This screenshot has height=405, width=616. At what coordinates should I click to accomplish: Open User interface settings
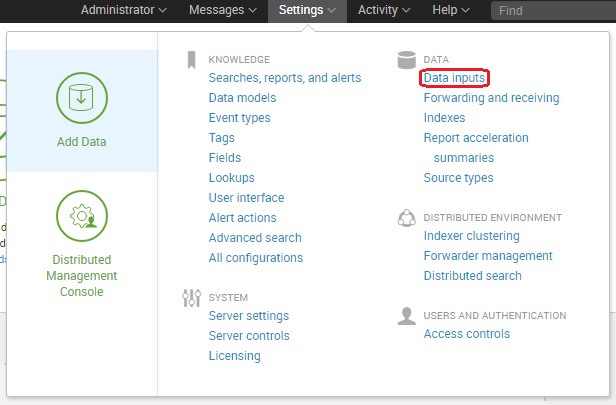tap(246, 198)
